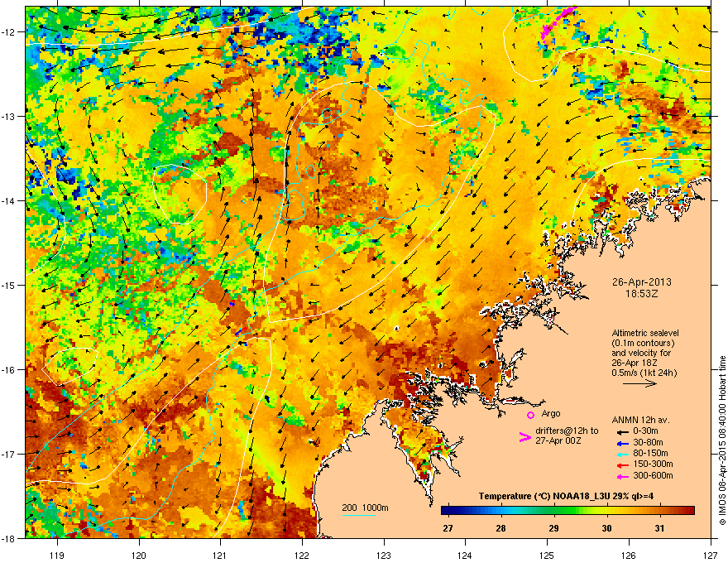Click the colorbar value 28
Viewport: 728px width, 563px height.
click(x=500, y=528)
